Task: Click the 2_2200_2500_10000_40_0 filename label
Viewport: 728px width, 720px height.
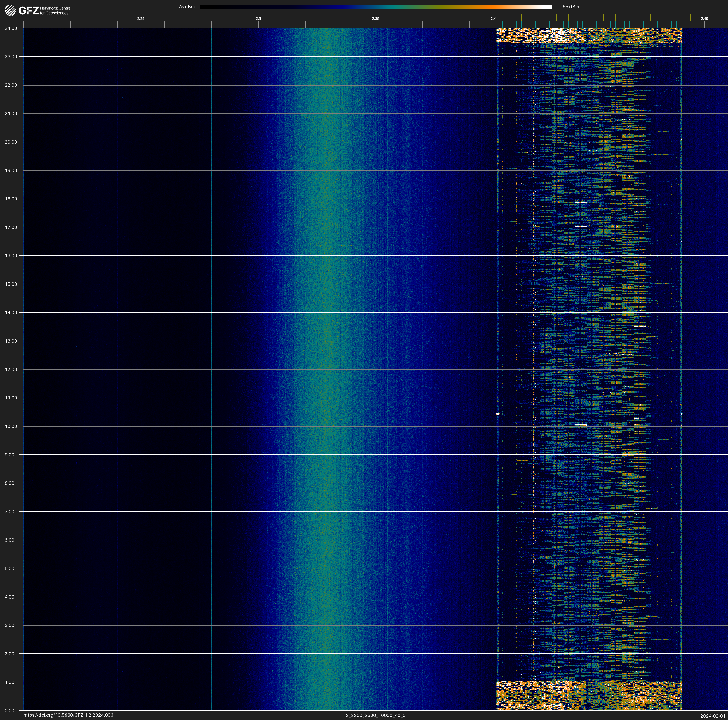Action: tap(375, 715)
